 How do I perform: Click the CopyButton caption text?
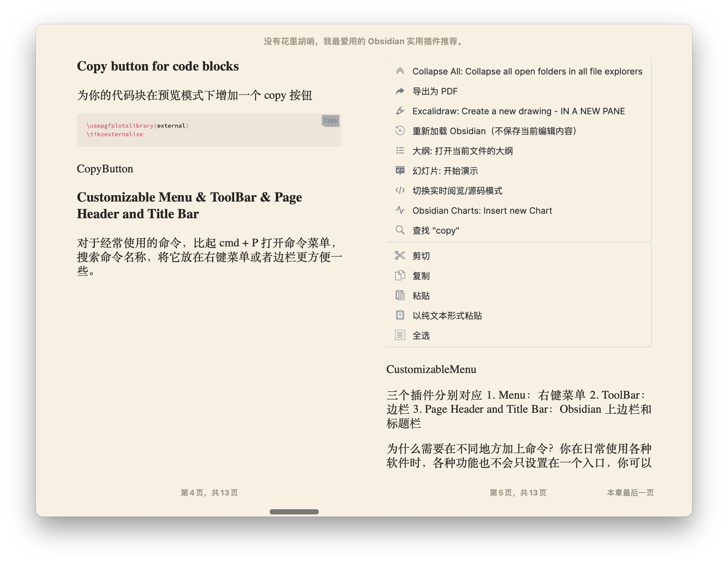[105, 169]
